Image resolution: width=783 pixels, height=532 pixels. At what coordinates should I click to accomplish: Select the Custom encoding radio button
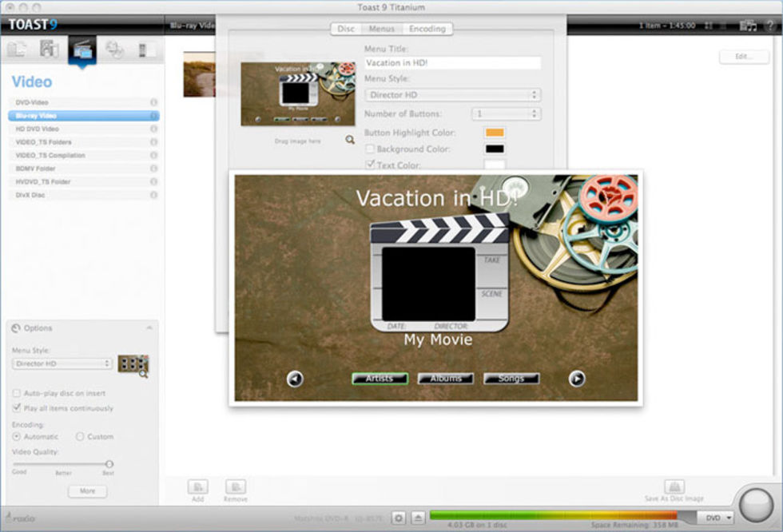pyautogui.click(x=80, y=437)
